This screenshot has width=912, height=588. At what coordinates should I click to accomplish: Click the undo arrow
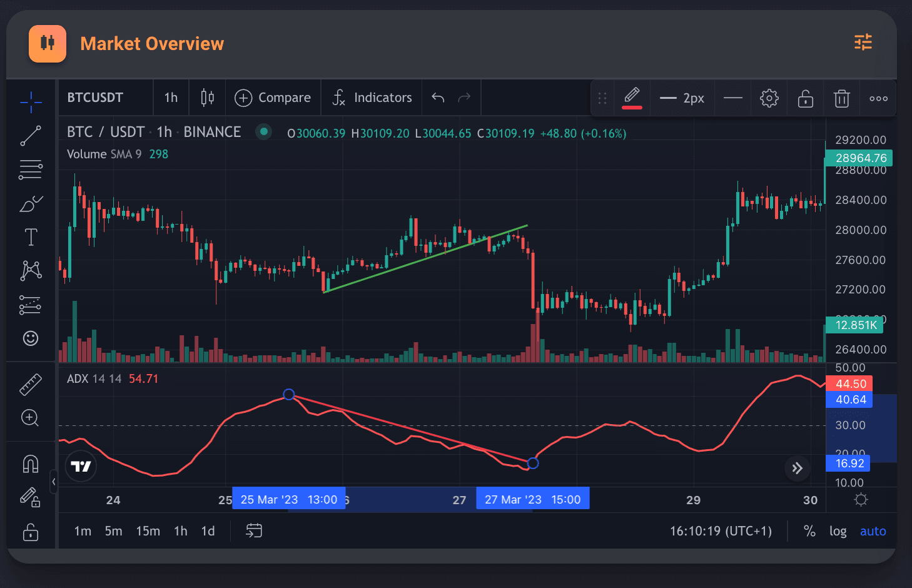(438, 98)
